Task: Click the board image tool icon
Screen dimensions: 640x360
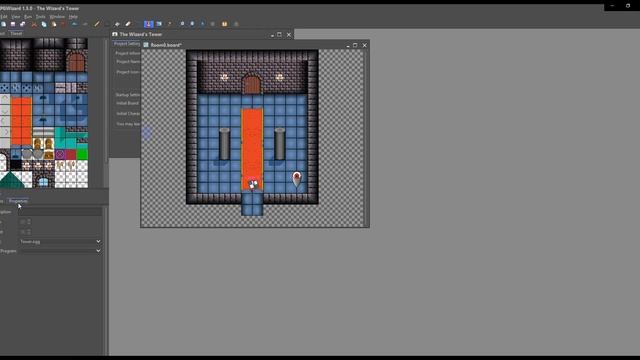Action: click(159, 24)
